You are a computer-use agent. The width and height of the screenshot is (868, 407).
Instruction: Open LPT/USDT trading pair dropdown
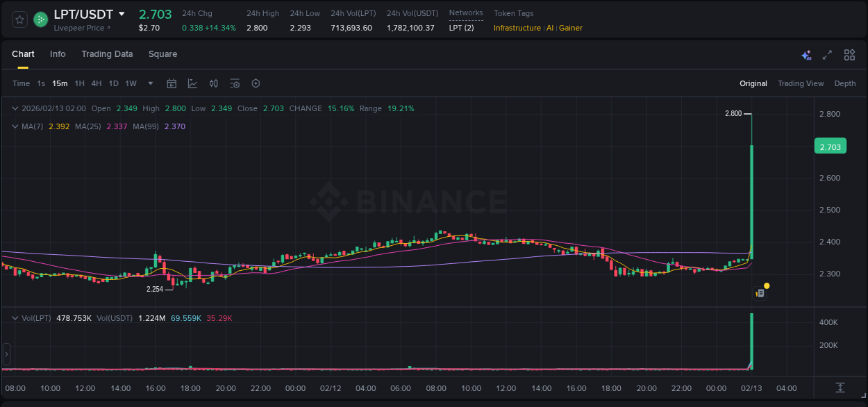[x=122, y=14]
